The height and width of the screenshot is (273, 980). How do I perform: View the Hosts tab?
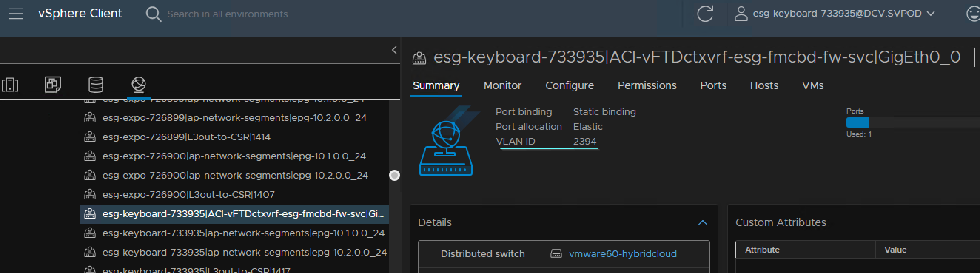[x=764, y=85]
